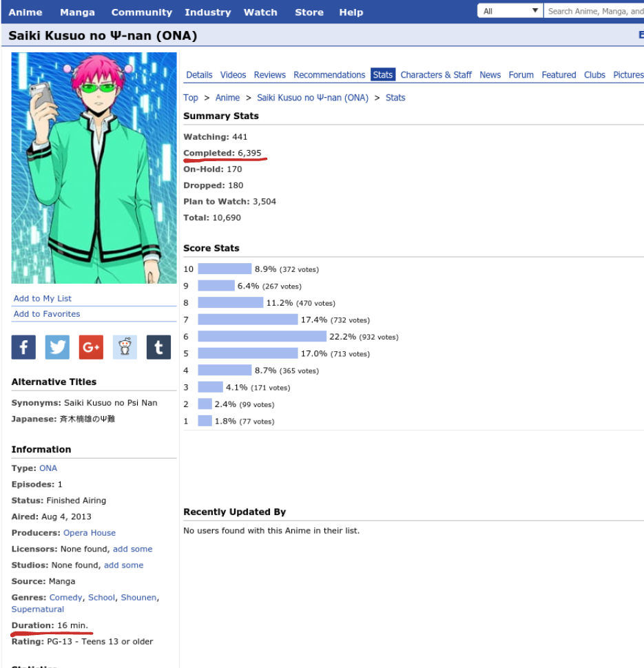Screen dimensions: 644x668
Task: Select the Comedy genre link
Action: pos(65,598)
